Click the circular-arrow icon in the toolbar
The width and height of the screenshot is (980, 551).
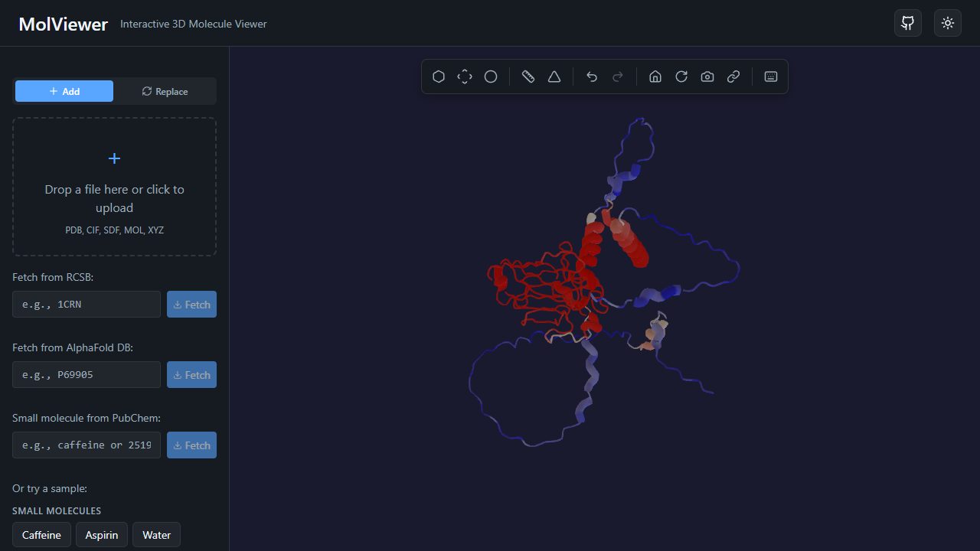point(681,77)
